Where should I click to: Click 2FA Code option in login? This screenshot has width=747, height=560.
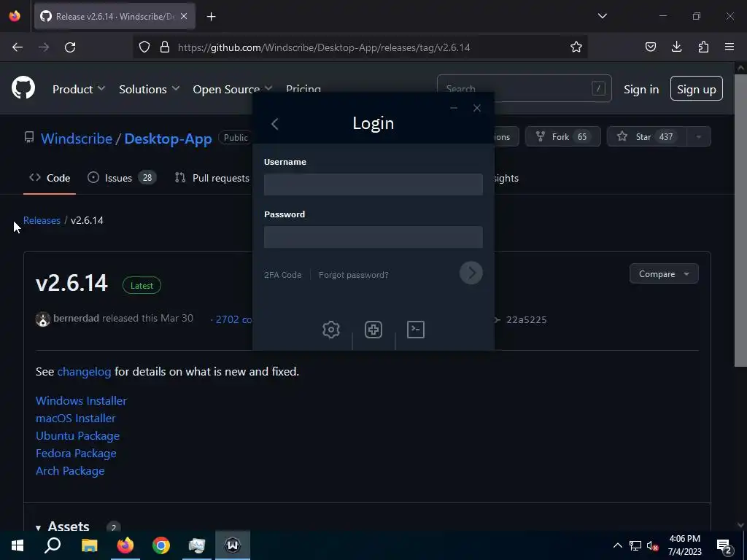click(282, 275)
